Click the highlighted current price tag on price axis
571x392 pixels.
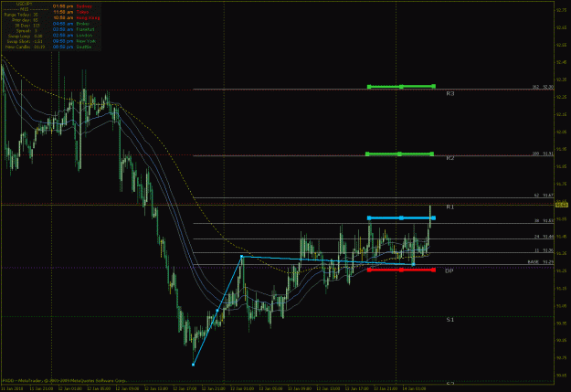tap(562, 205)
